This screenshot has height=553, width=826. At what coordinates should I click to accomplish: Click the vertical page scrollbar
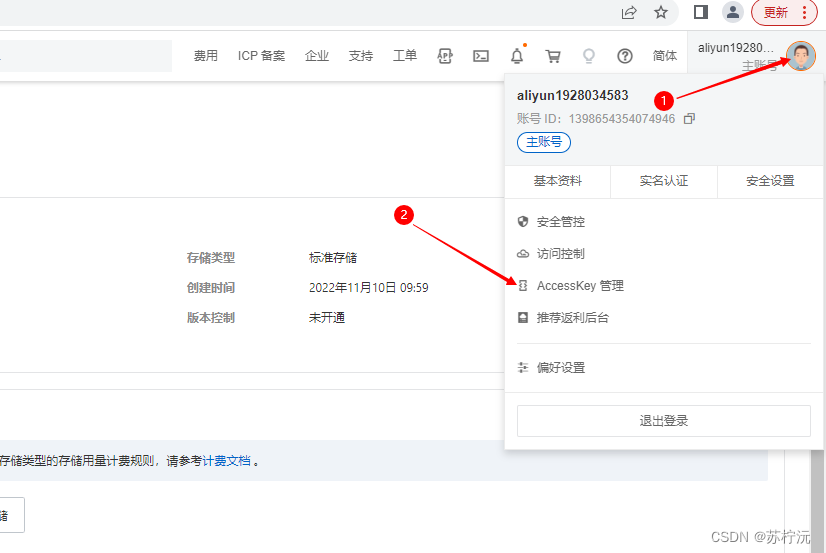tap(818, 500)
